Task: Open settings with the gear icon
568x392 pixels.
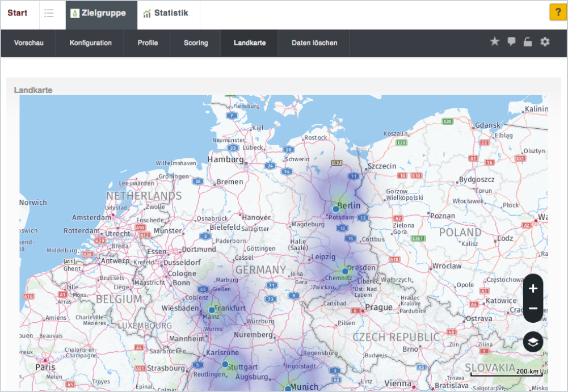Action: [545, 41]
